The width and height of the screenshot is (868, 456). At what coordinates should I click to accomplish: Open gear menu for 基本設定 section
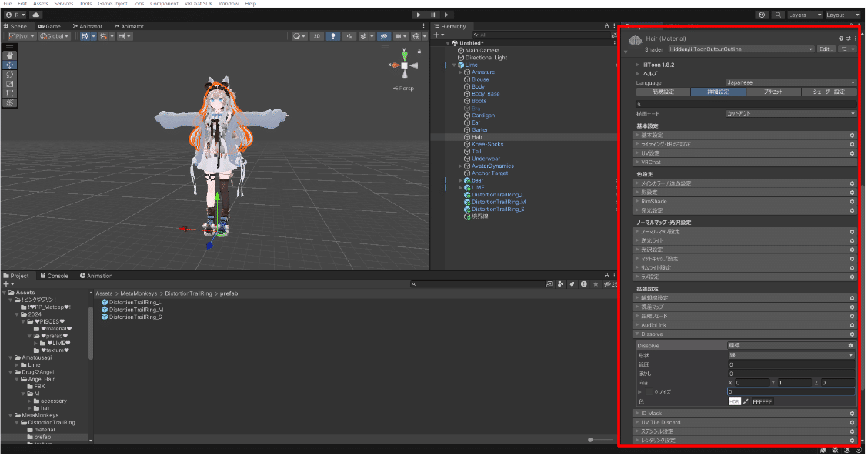coord(852,136)
